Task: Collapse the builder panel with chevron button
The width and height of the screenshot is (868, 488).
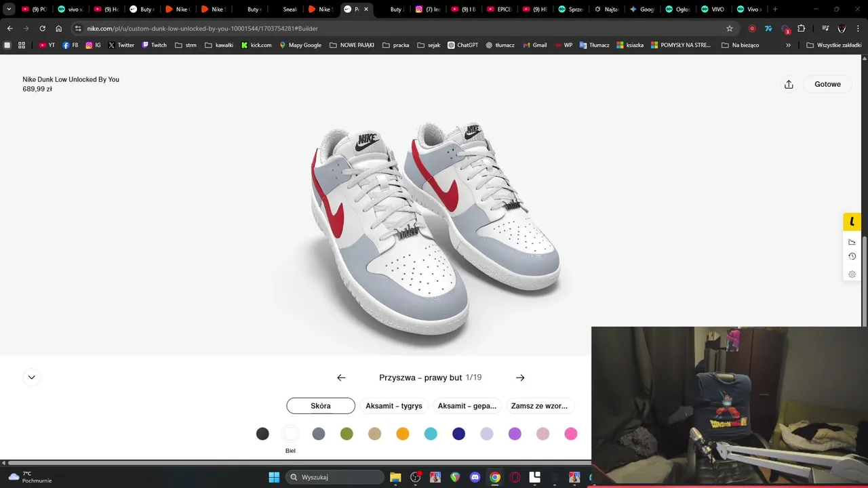Action: click(31, 378)
